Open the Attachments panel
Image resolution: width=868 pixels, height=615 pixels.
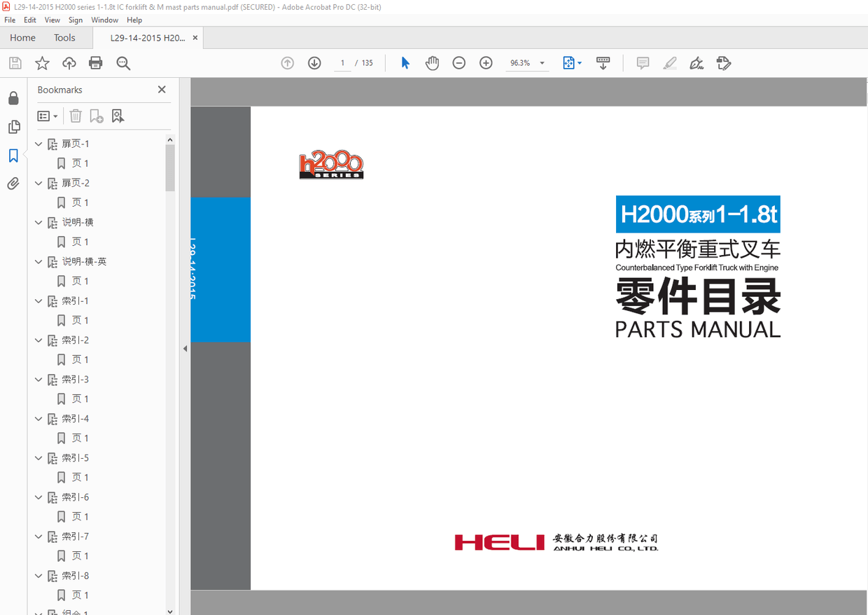(x=14, y=184)
